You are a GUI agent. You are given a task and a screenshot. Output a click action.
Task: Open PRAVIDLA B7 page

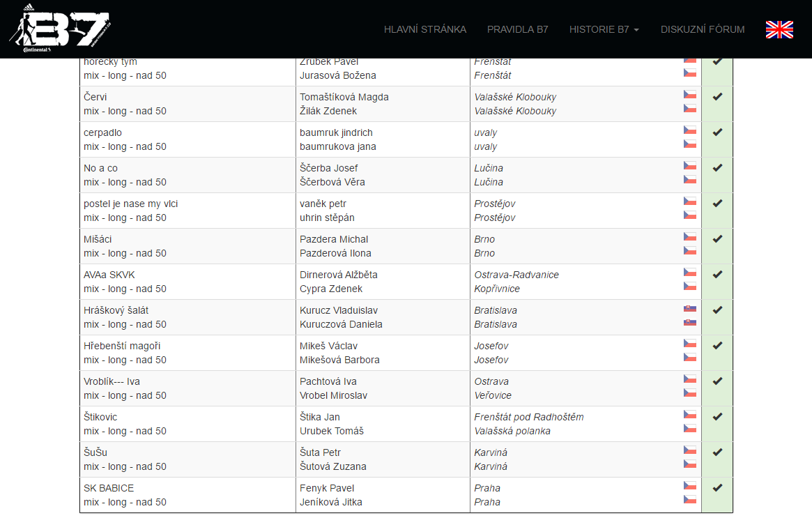pyautogui.click(x=517, y=29)
